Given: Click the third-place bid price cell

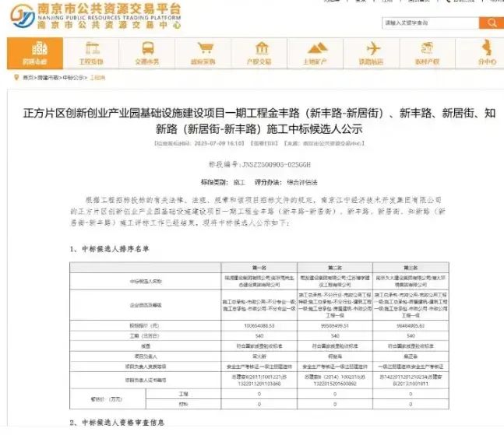Looking at the screenshot, I should pos(411,325).
